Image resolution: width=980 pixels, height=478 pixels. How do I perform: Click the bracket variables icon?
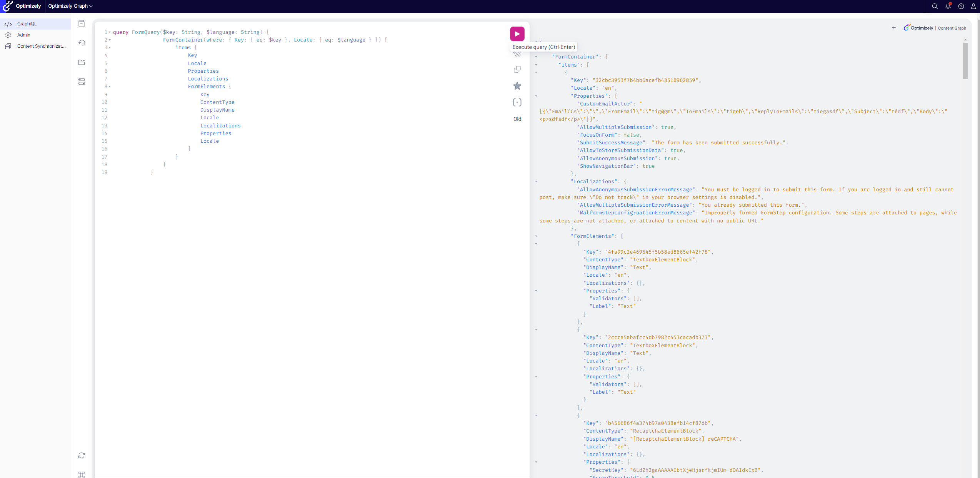517,102
